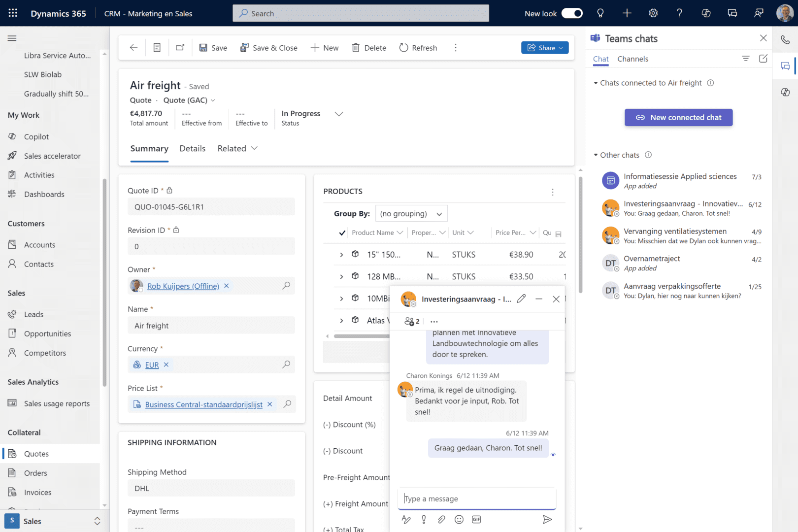Click New connected chat
798x532 pixels.
678,117
